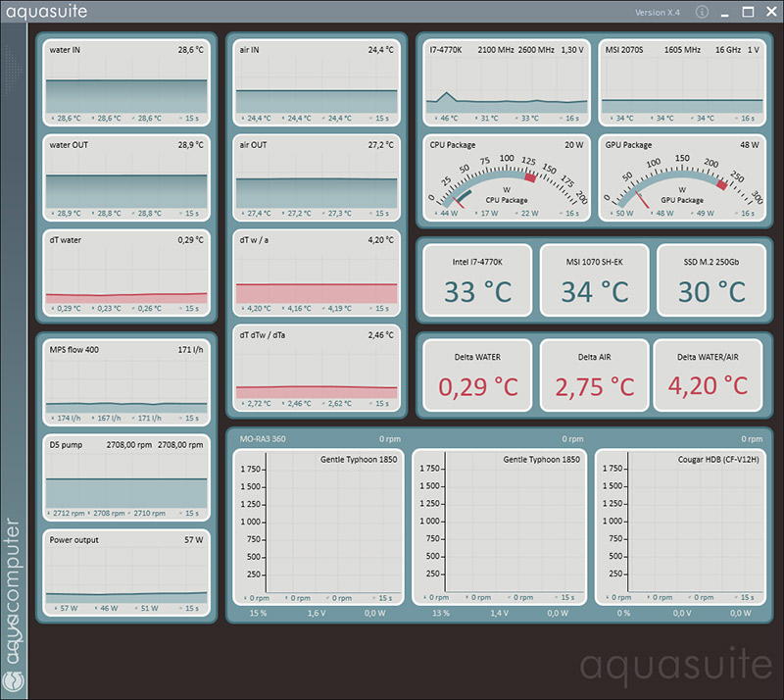
Task: Click the 1,6 V fan voltage label
Action: click(x=317, y=613)
